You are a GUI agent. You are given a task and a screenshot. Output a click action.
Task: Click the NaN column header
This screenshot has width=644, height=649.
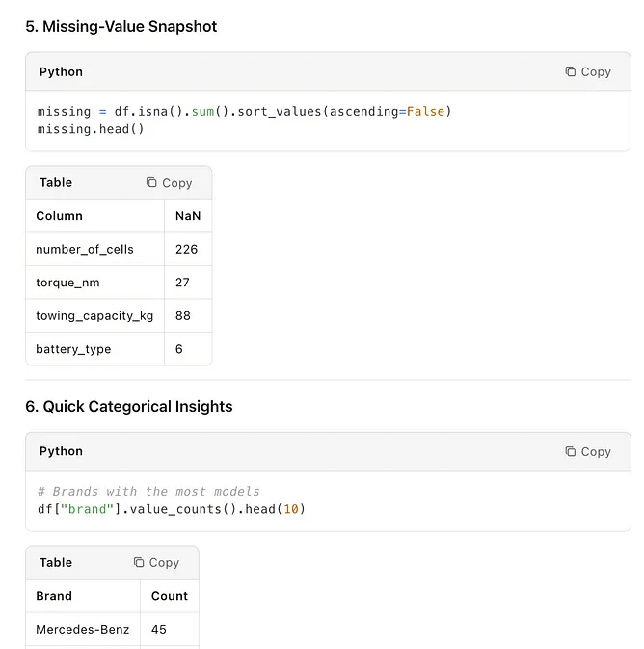[x=188, y=216]
